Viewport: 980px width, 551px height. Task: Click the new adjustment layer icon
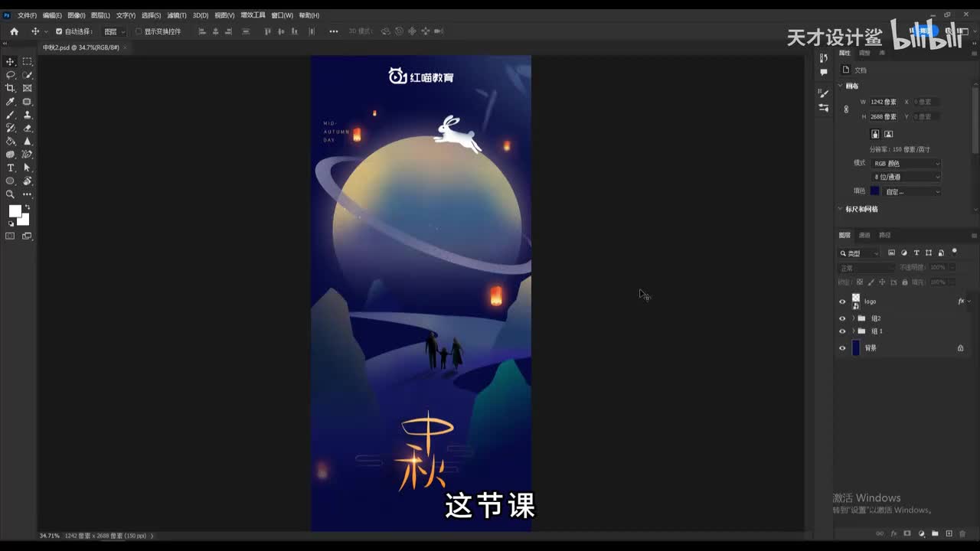pyautogui.click(x=922, y=533)
